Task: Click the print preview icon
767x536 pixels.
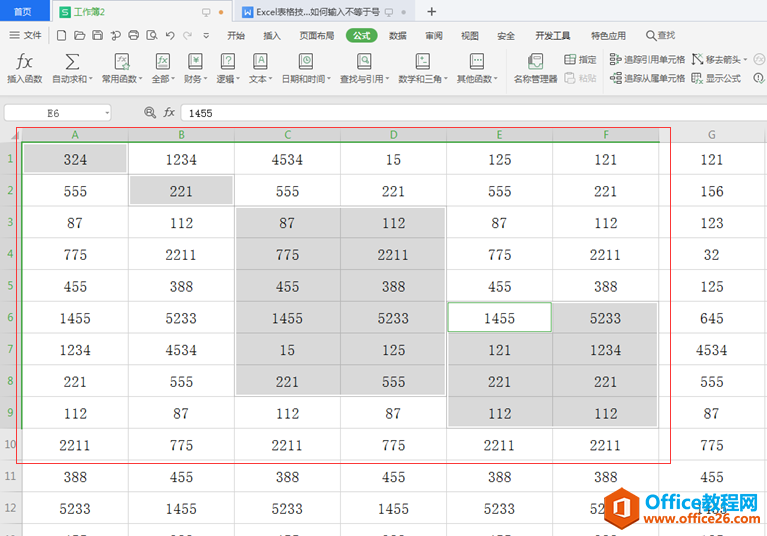Action: [152, 35]
